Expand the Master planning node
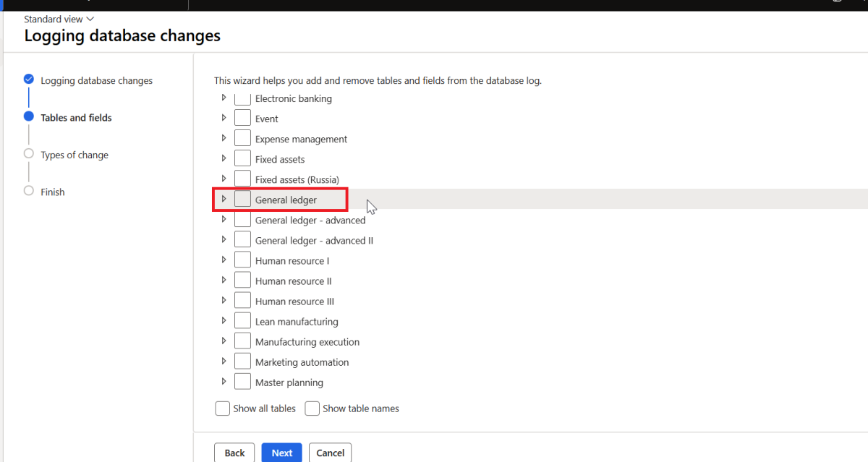 [224, 382]
